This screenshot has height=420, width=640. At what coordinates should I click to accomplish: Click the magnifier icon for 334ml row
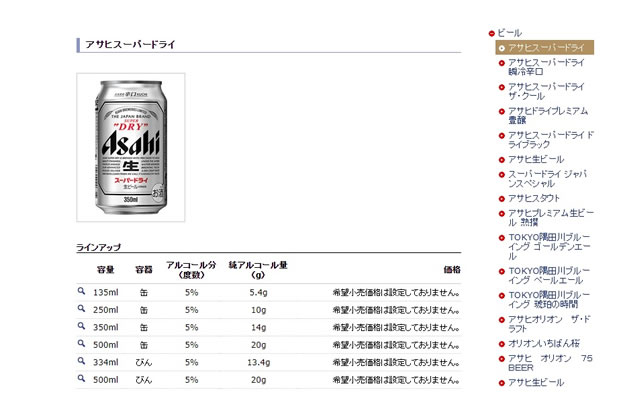tap(81, 361)
